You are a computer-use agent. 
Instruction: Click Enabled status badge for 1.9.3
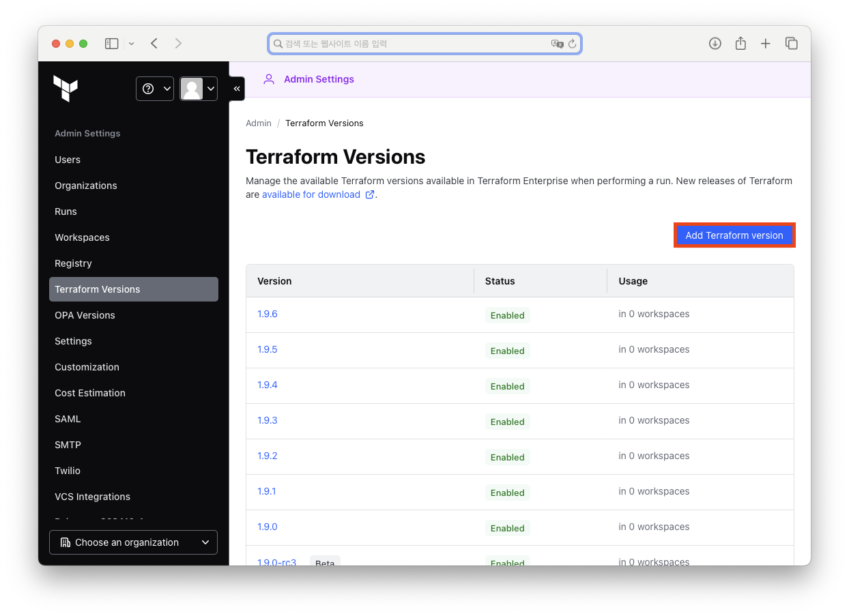coord(508,422)
